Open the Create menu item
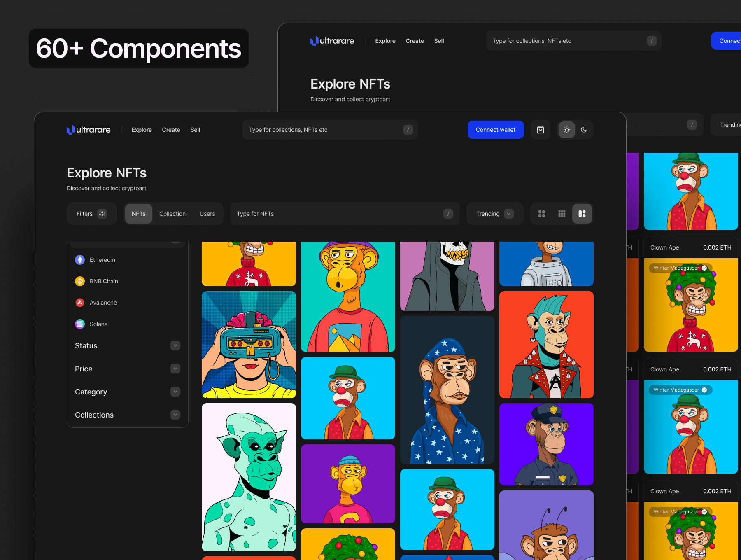This screenshot has width=741, height=560. tap(171, 130)
